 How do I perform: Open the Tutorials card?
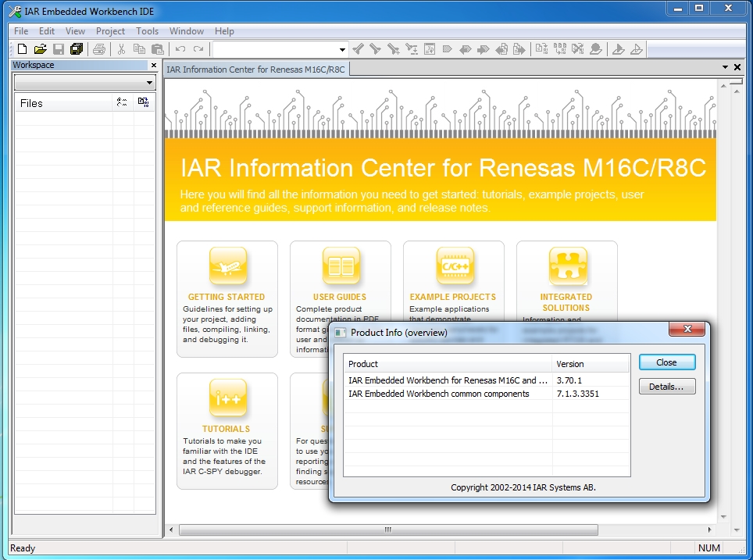227,431
